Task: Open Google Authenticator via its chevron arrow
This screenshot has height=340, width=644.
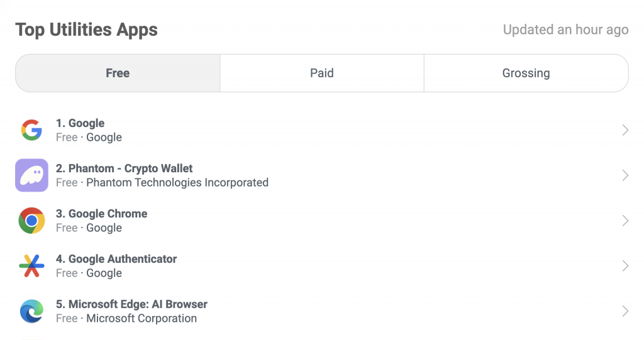Action: pyautogui.click(x=625, y=266)
